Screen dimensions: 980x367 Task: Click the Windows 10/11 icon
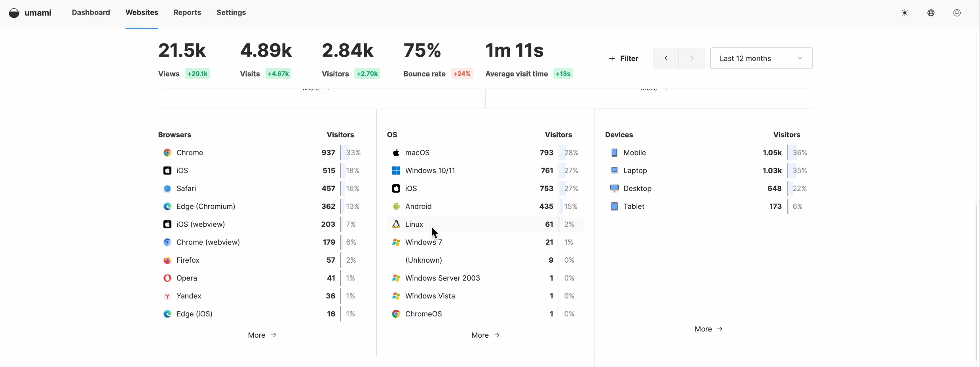[396, 170]
